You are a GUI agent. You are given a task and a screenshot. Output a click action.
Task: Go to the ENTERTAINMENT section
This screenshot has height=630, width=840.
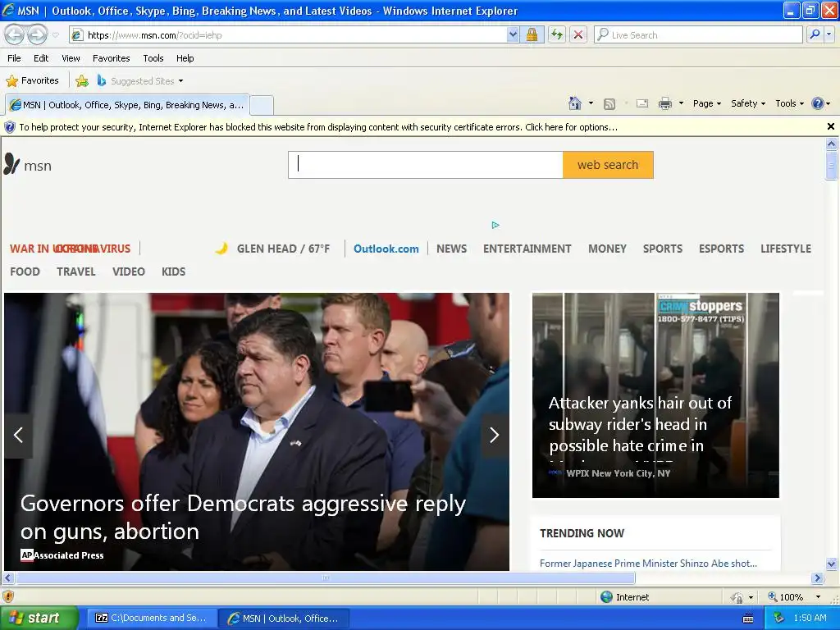point(527,249)
